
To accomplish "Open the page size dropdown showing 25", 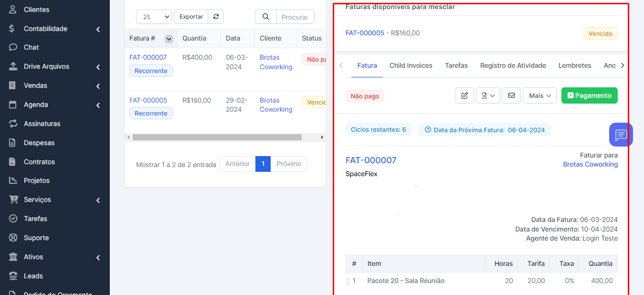I will click(x=154, y=17).
